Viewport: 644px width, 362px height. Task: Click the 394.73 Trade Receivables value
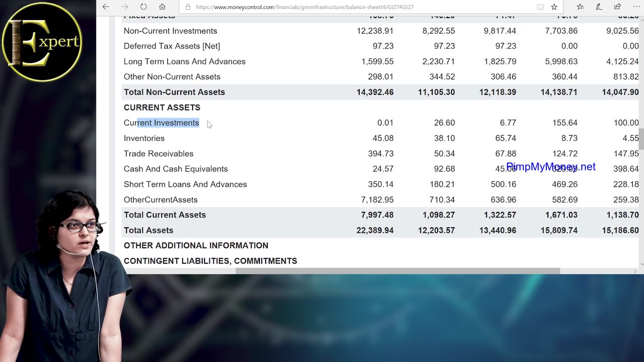381,153
